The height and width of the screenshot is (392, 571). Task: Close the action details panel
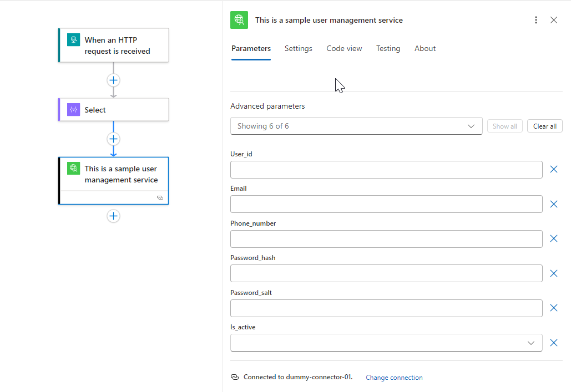point(554,20)
